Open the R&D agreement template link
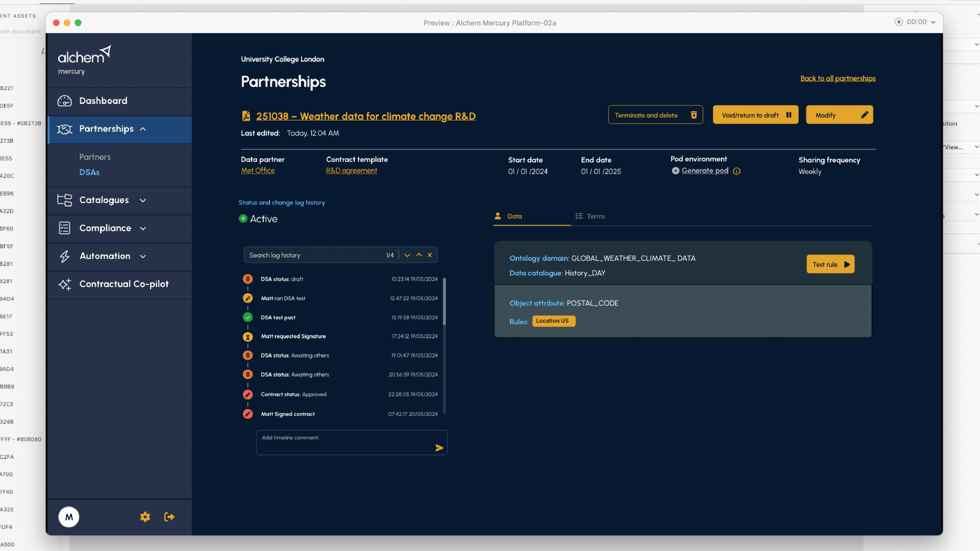Screen dimensions: 980x551 coord(351,171)
